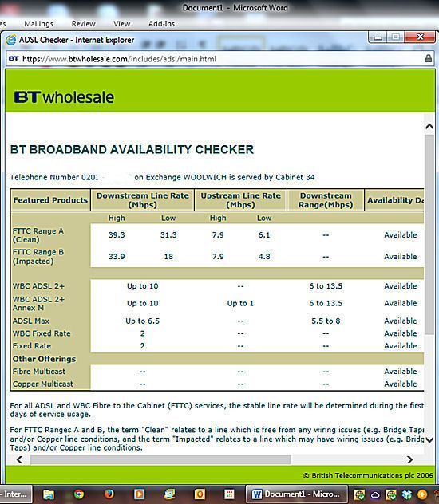Switch to the View ribbon tab
Viewport: 439px width, 504px height.
122,24
